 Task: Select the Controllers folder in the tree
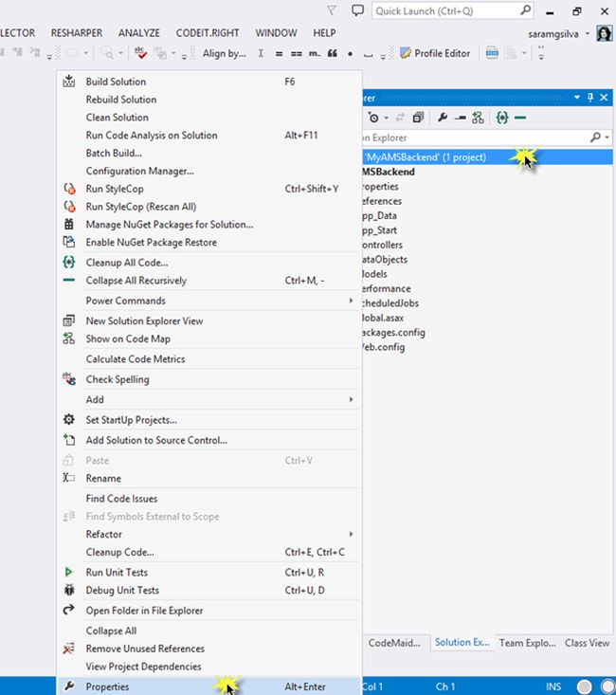coord(383,245)
